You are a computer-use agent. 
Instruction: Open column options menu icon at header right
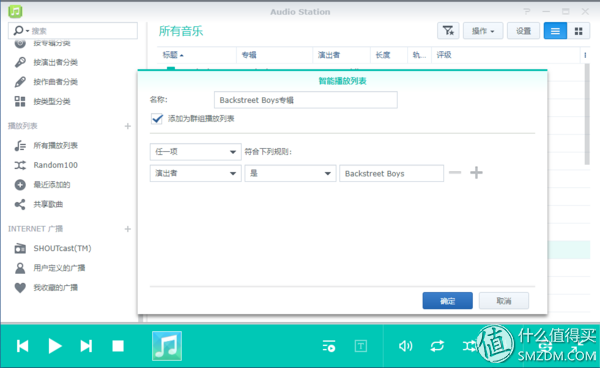(x=585, y=55)
